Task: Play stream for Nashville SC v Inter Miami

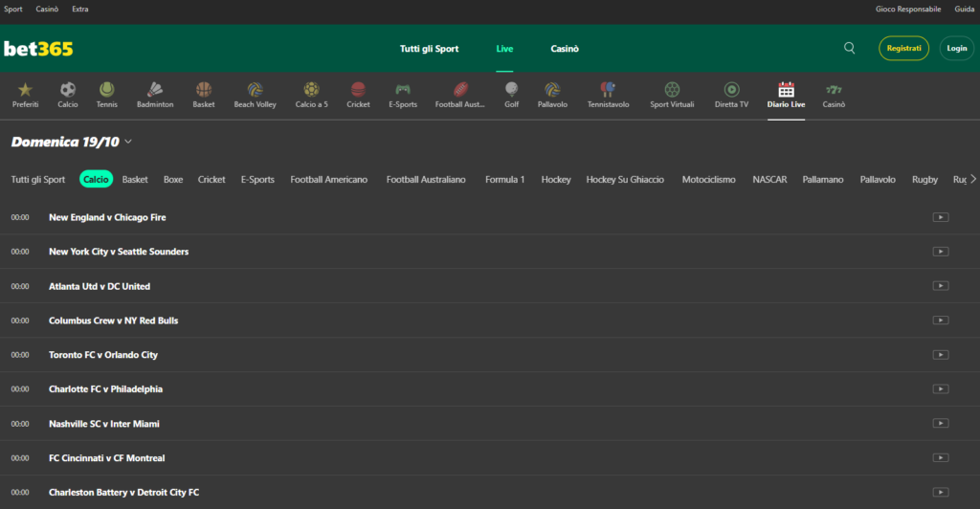Action: (940, 424)
